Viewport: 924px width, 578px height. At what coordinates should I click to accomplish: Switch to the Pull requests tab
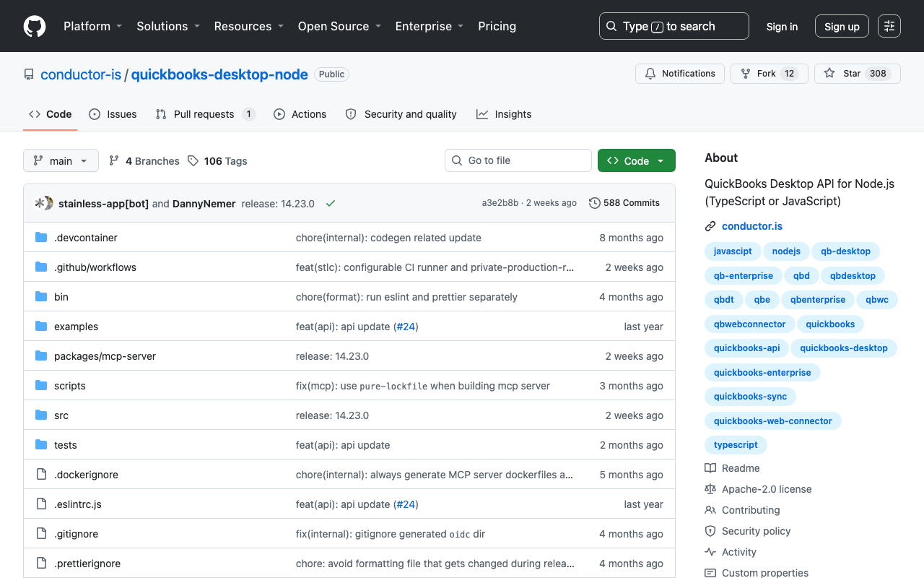206,114
